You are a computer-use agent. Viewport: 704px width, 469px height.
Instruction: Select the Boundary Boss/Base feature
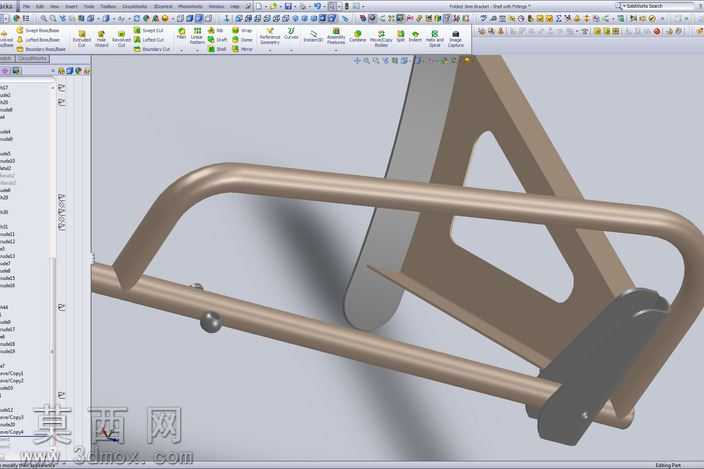click(40, 49)
